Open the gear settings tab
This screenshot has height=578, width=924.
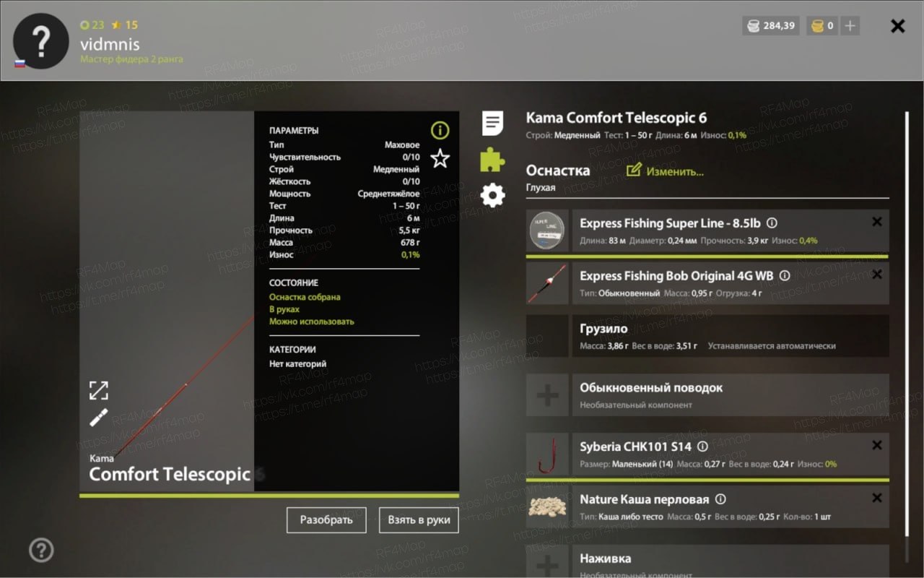coord(493,196)
